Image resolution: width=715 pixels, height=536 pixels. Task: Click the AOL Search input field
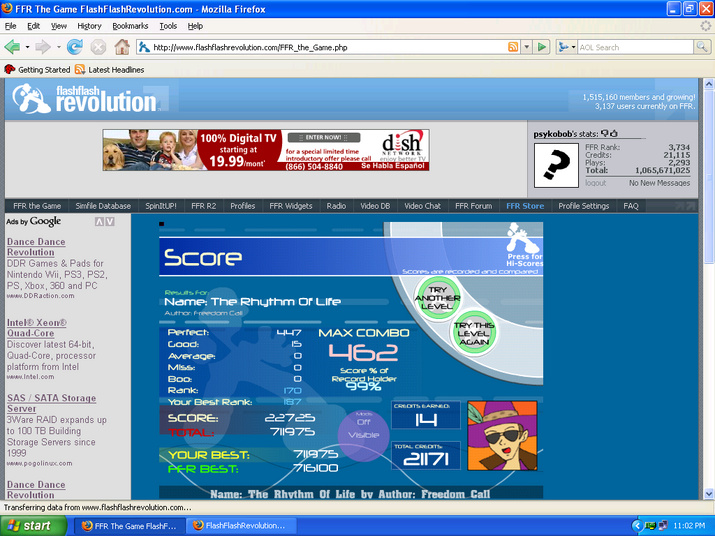[635, 47]
